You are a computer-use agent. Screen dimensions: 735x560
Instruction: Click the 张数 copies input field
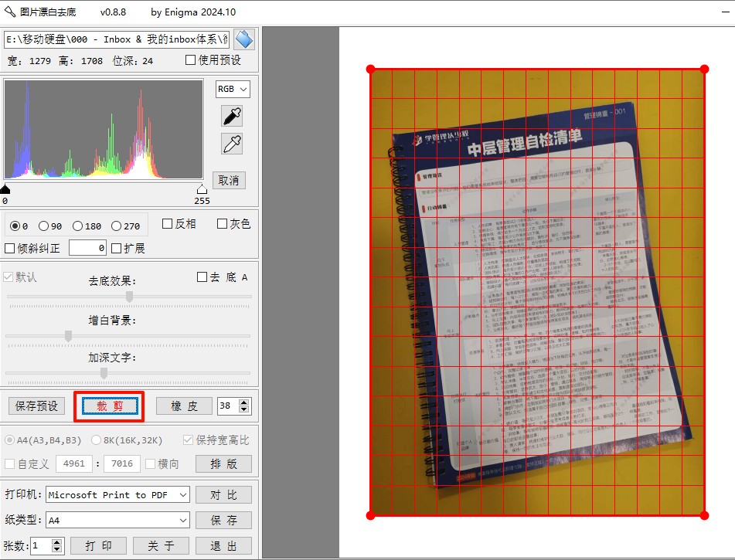[41, 546]
